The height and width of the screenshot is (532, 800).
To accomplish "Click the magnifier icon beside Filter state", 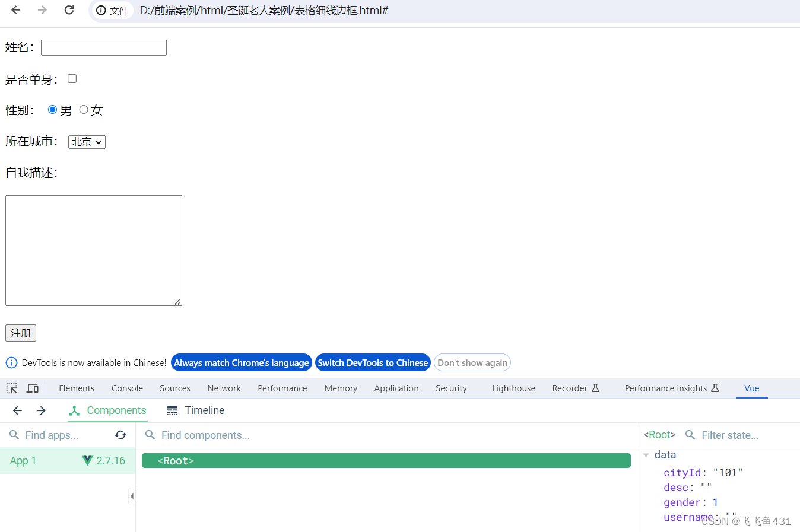I will coord(690,435).
